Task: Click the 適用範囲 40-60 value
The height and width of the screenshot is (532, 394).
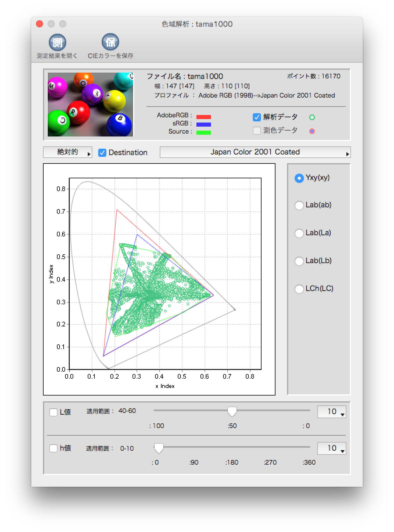Action: pos(127,411)
